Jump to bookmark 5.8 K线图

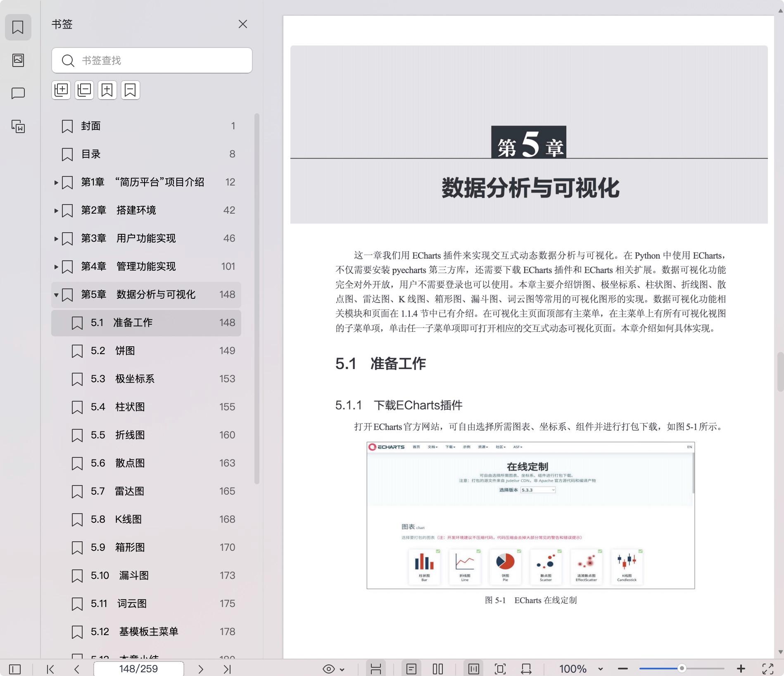(146, 519)
